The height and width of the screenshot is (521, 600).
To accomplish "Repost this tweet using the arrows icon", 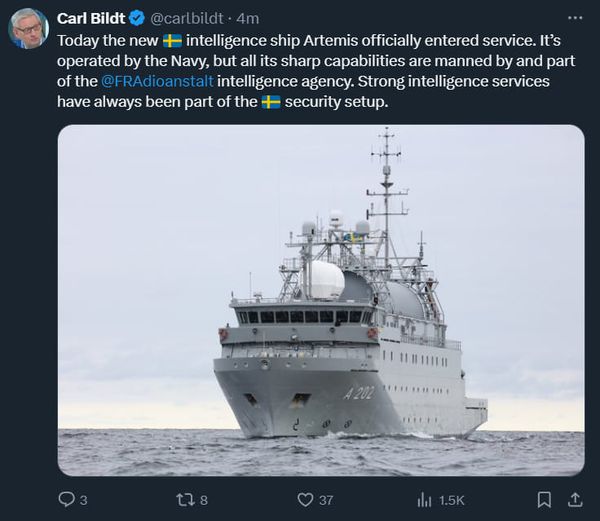I will [x=184, y=498].
